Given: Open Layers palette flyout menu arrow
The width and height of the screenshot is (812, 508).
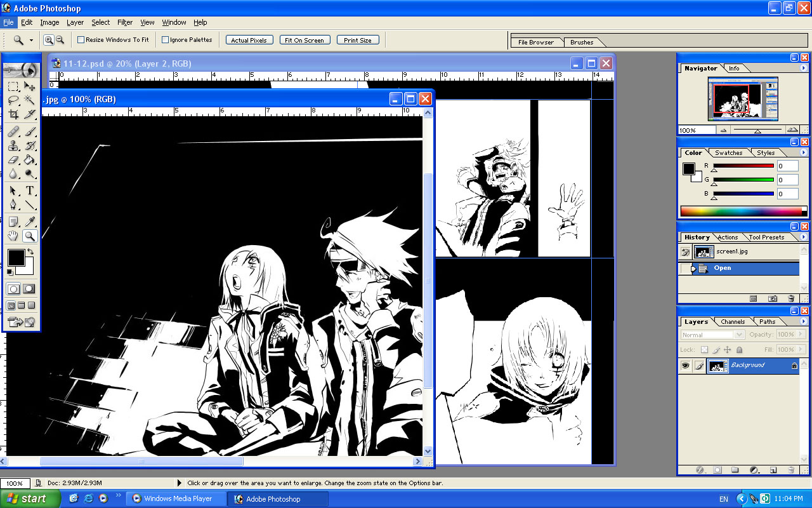Looking at the screenshot, I should 804,321.
